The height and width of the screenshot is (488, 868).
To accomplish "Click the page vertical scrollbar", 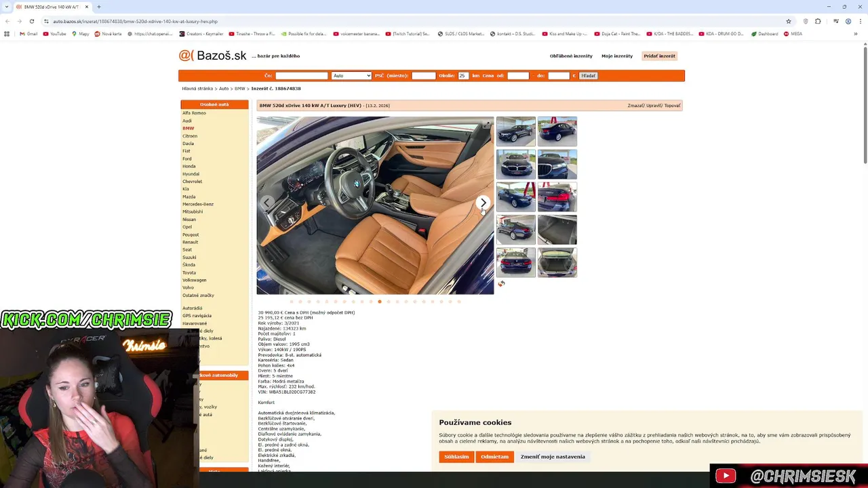I will click(x=865, y=105).
